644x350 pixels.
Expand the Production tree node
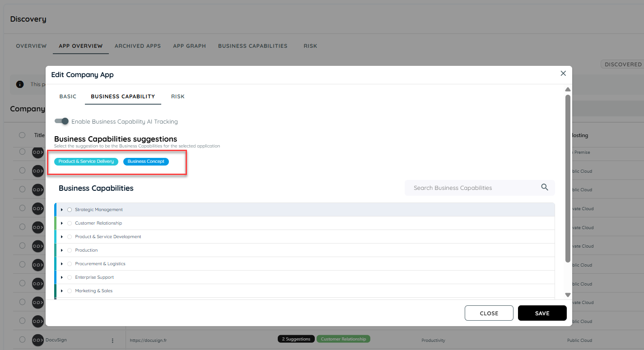click(x=62, y=250)
